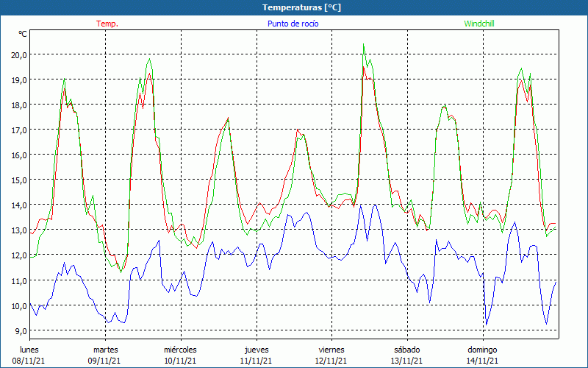
Task: Click the 'jueves' day label
Action: point(257,350)
